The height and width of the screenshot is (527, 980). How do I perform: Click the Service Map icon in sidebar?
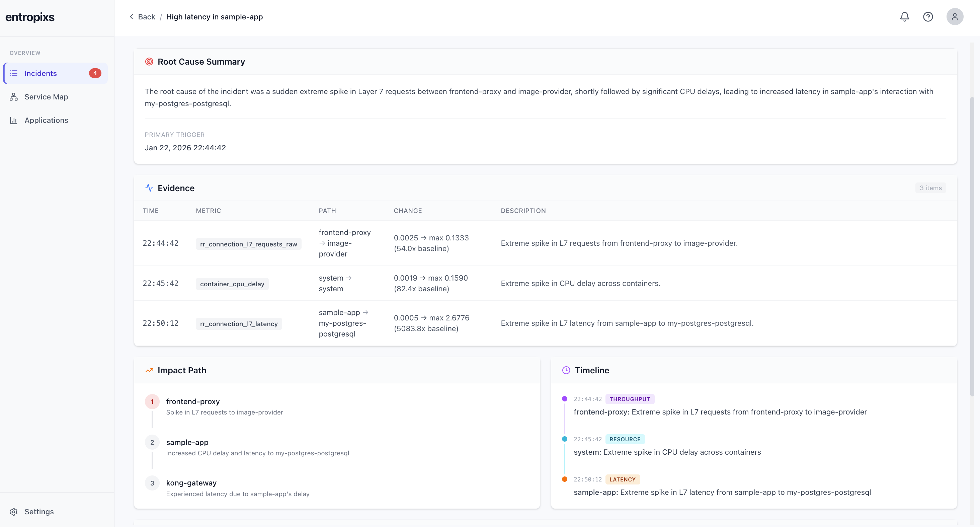pos(14,97)
